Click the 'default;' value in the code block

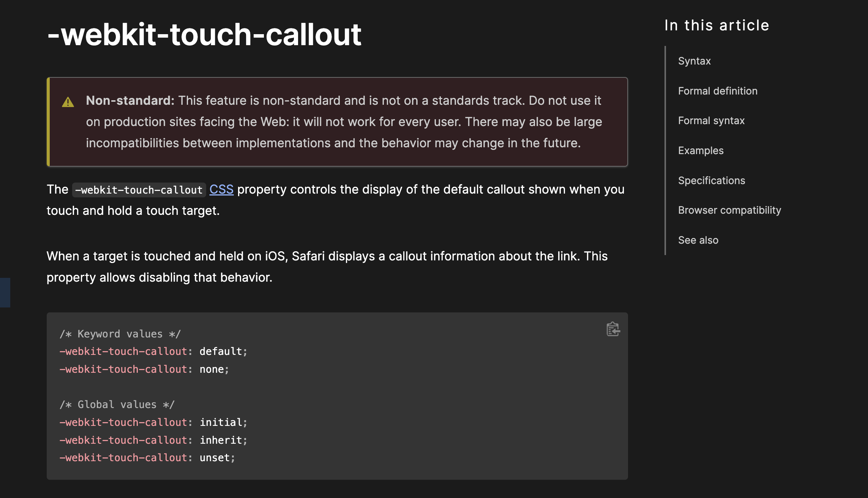pyautogui.click(x=223, y=351)
